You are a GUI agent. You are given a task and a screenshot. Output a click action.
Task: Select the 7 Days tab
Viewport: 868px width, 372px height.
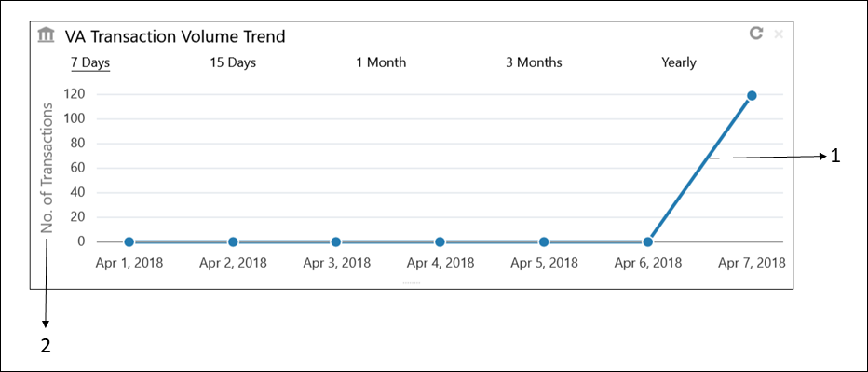90,62
